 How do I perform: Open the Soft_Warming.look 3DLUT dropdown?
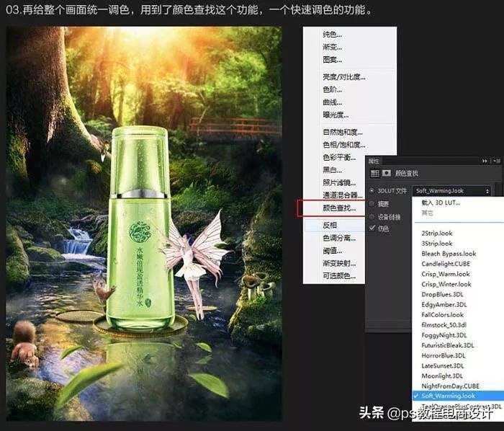[x=452, y=191]
